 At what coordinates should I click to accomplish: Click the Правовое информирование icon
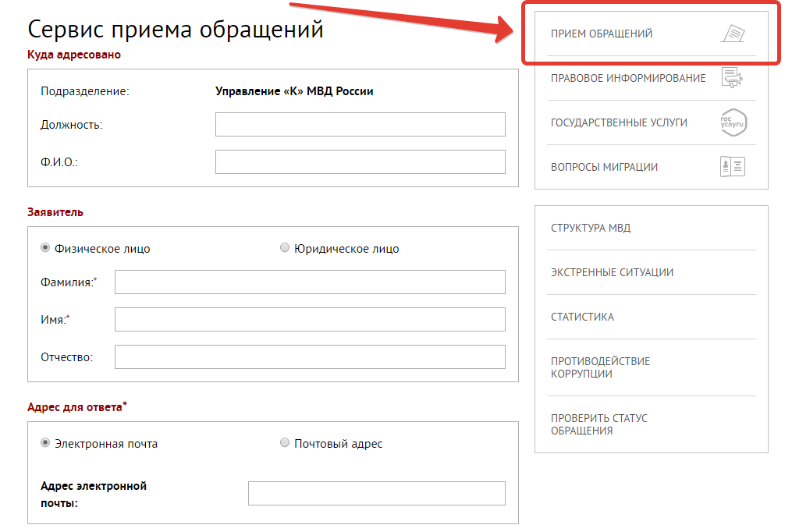pyautogui.click(x=732, y=78)
